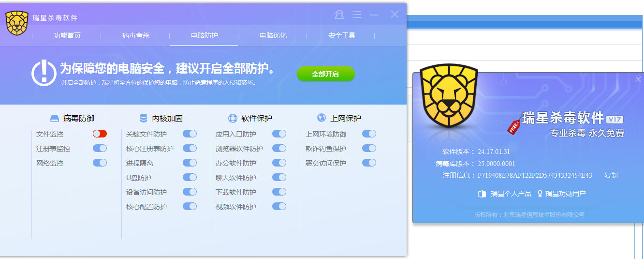Toggle 浏览器软件防护 switch
Viewport: 644px width, 259px height.
pyautogui.click(x=279, y=148)
